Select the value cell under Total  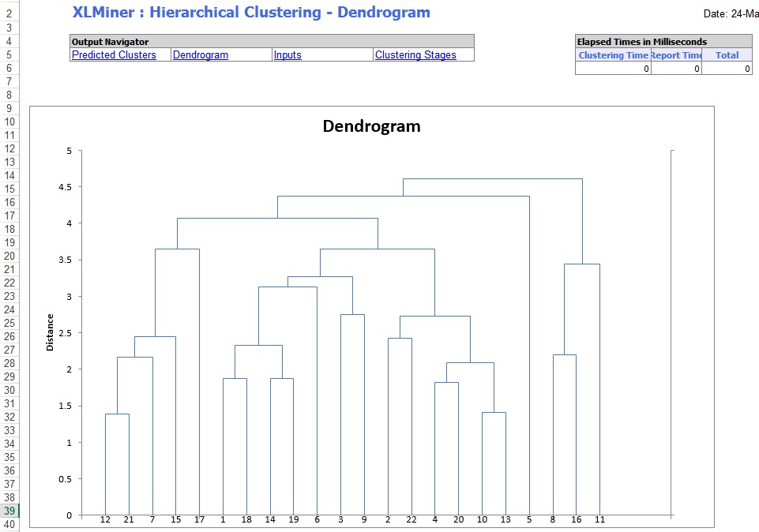[x=727, y=69]
